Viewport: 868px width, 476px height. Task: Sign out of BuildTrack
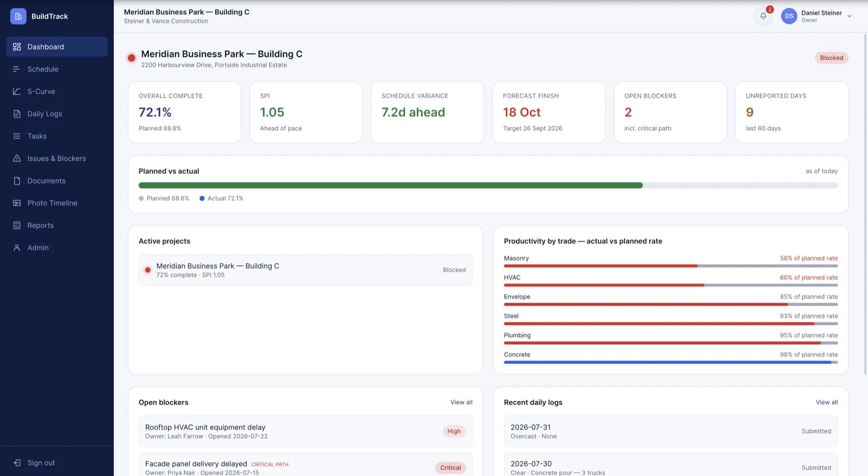[x=57, y=463]
